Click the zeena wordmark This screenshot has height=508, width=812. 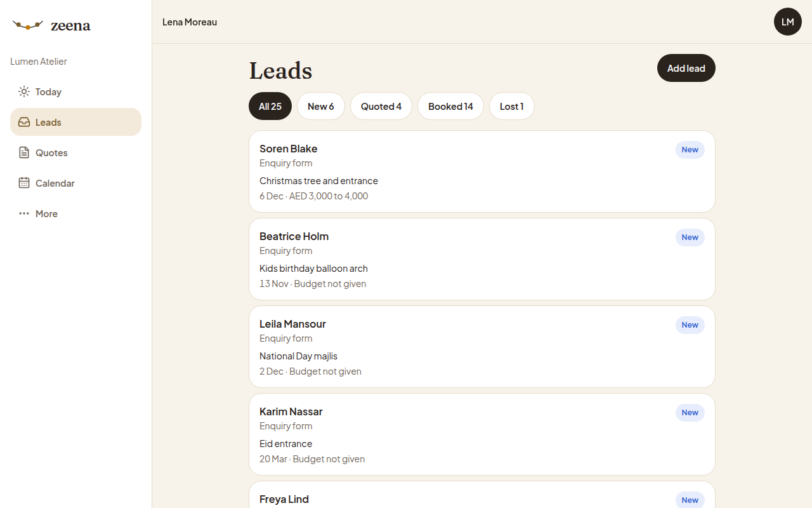70,25
